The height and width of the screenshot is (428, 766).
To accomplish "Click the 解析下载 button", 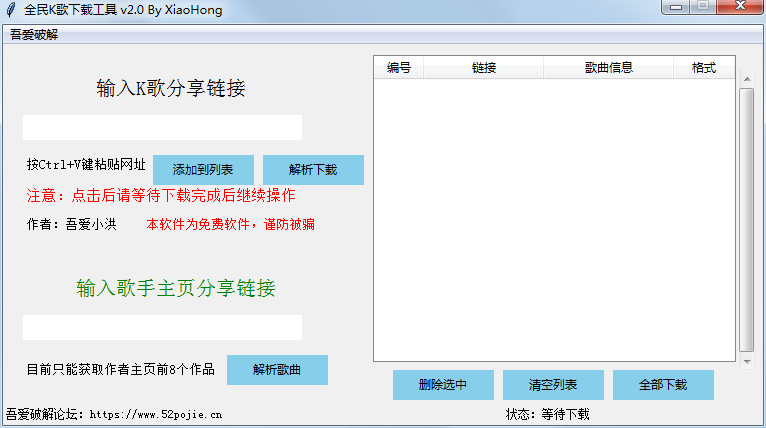I will [x=313, y=170].
